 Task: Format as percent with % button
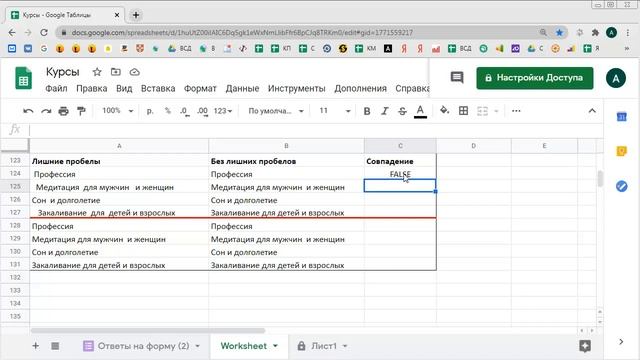coord(167,111)
